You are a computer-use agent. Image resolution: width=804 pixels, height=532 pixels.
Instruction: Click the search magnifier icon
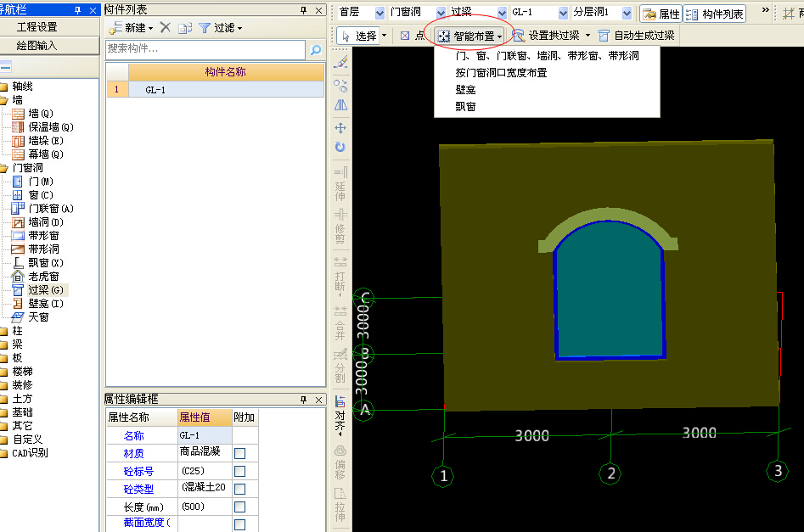[x=316, y=50]
